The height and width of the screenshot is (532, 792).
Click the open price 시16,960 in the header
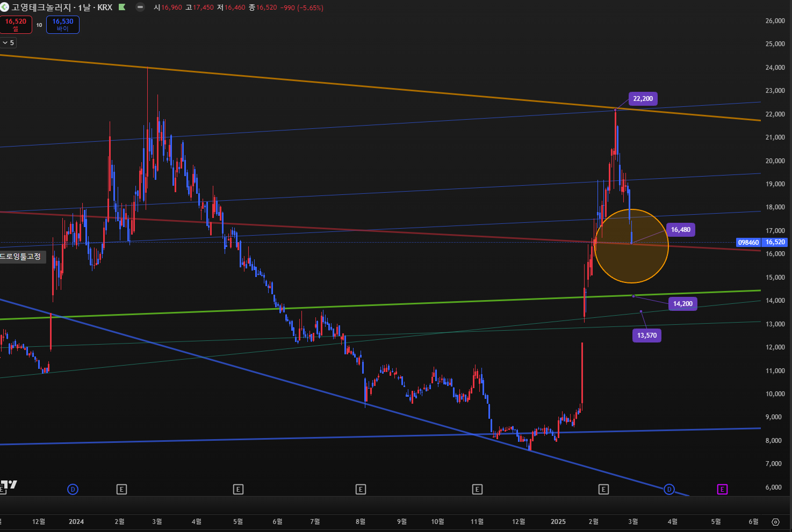[x=168, y=8]
